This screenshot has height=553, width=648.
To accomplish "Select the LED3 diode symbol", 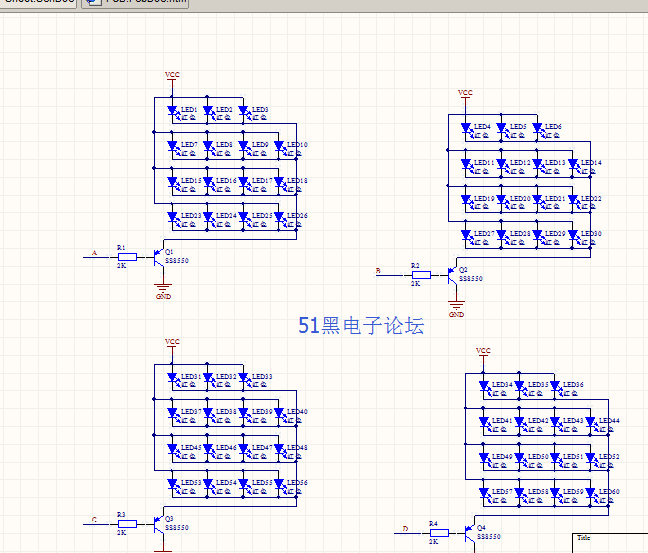I will pyautogui.click(x=243, y=110).
